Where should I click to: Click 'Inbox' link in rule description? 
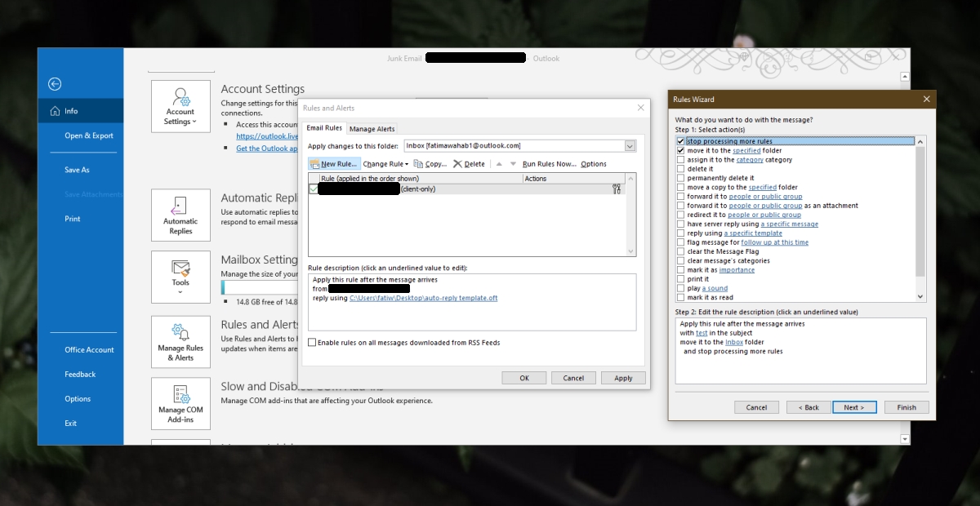click(x=734, y=342)
